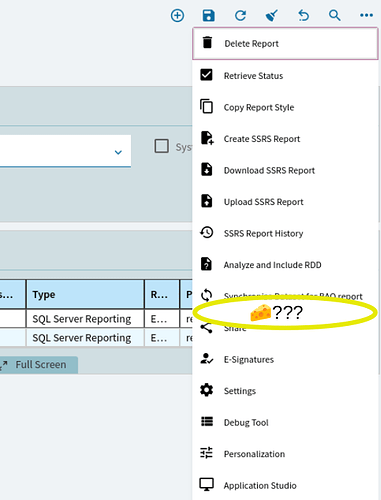Toggle the checkbox next to Sys label
Image resolution: width=381 pixels, height=500 pixels.
tap(162, 146)
